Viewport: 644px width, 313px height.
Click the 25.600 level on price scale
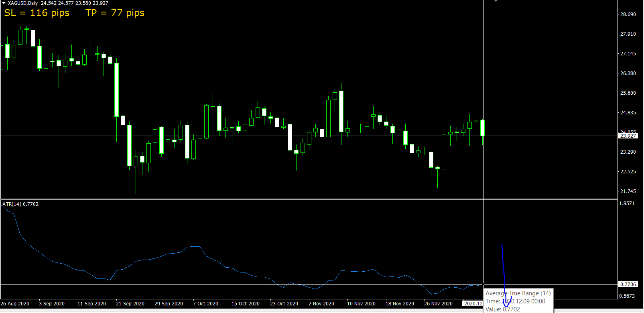(x=628, y=93)
